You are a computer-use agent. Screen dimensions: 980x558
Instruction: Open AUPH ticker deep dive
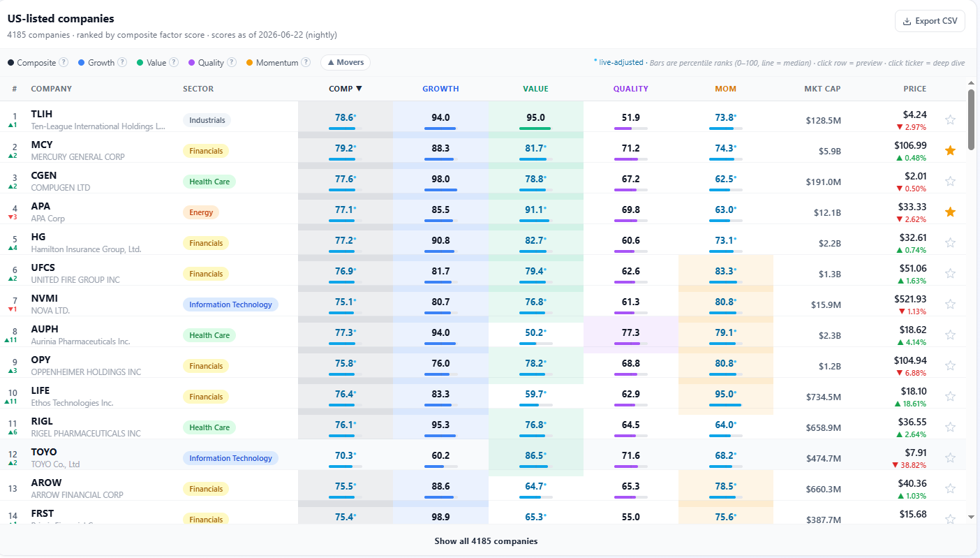[x=45, y=329]
